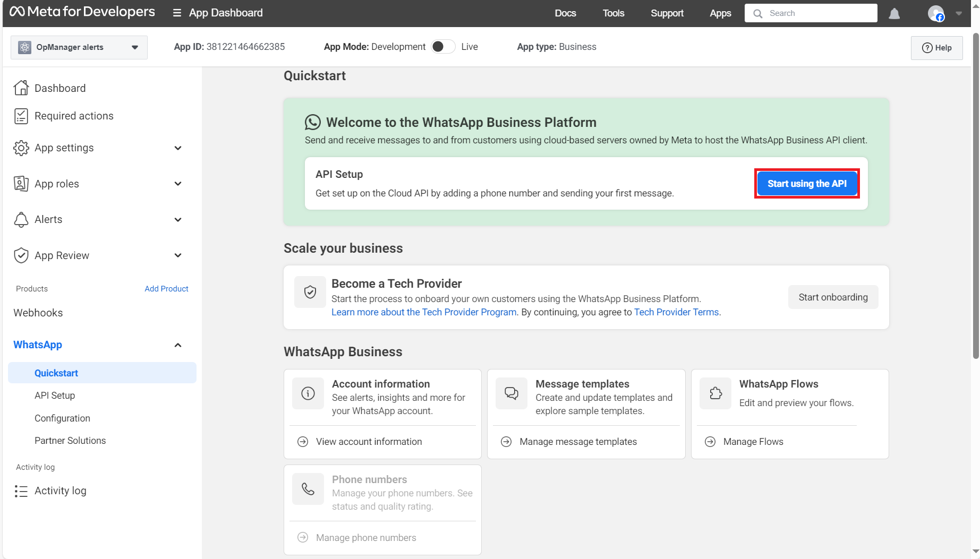Click the Required actions checklist icon
Screen dimensions: 980x559
[x=21, y=116]
